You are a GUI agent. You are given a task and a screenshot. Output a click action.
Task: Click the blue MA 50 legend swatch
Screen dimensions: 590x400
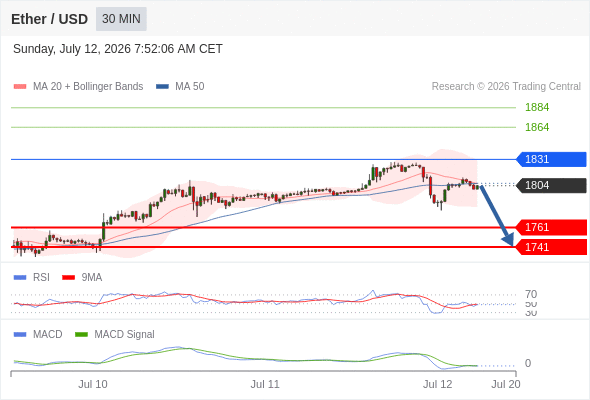[x=162, y=87]
